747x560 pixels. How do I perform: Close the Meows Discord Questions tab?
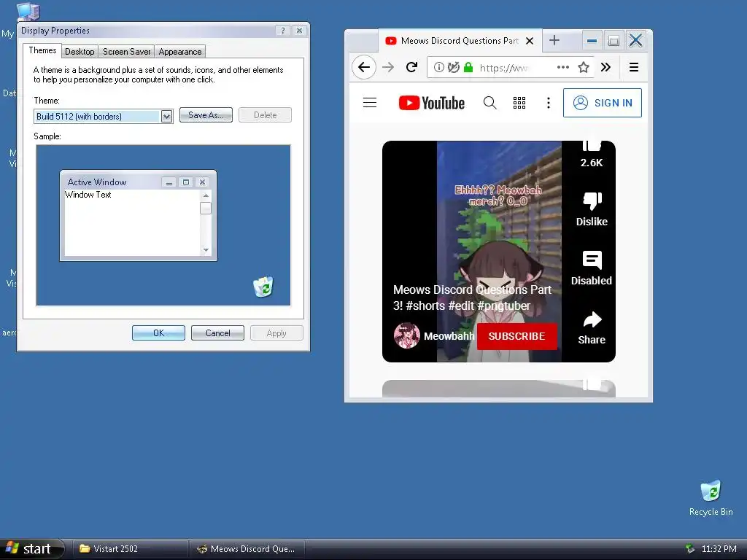(530, 41)
